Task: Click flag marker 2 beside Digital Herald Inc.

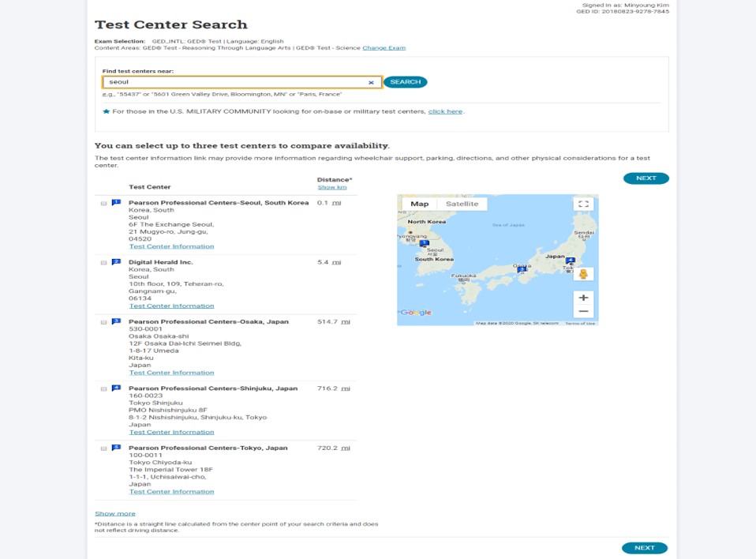Action: (x=116, y=262)
